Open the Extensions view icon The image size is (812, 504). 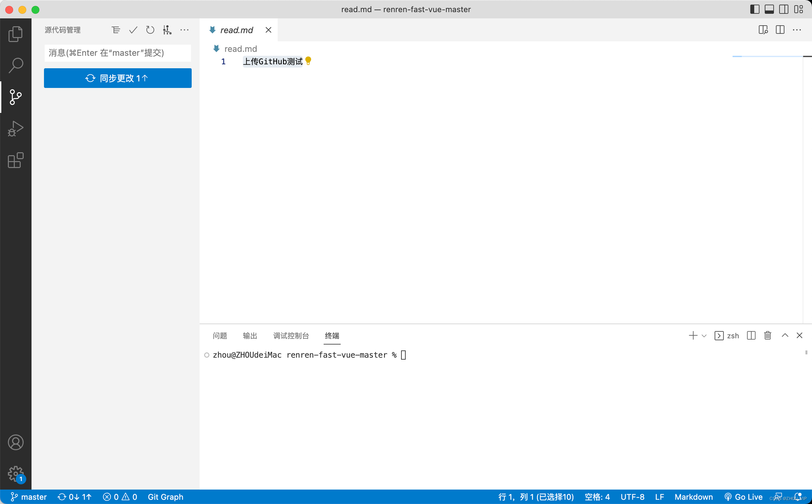click(x=15, y=160)
